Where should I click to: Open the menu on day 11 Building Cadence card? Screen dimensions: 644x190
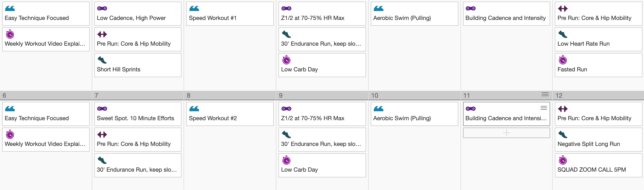pyautogui.click(x=544, y=108)
